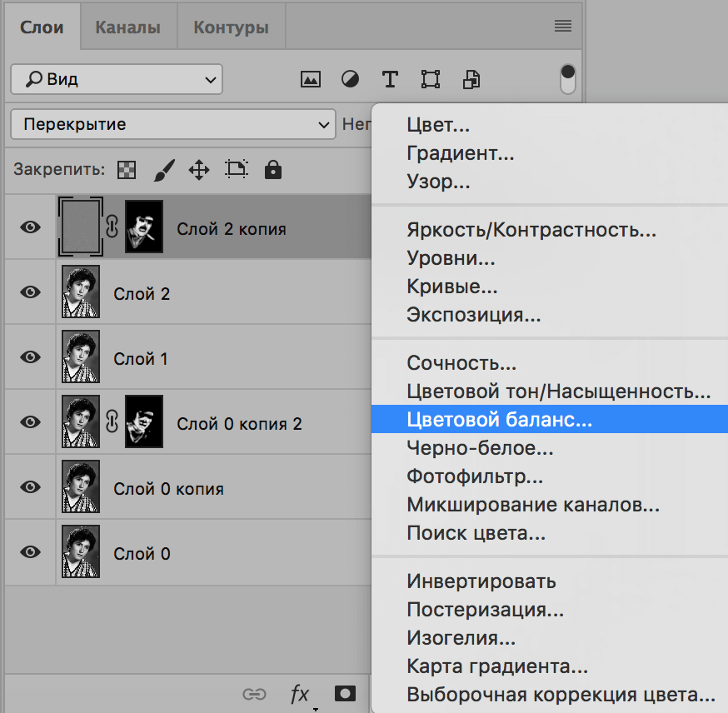Click the type layer filter icon

coord(390,80)
